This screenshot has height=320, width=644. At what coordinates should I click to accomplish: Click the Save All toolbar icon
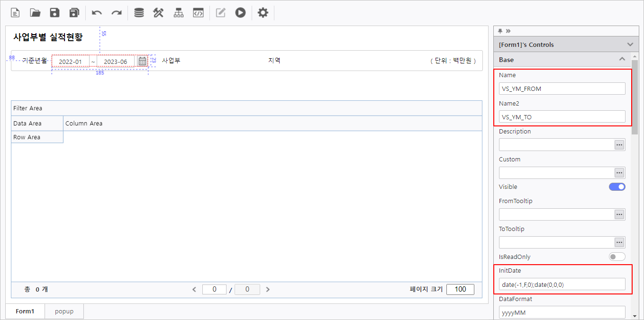pos(74,13)
